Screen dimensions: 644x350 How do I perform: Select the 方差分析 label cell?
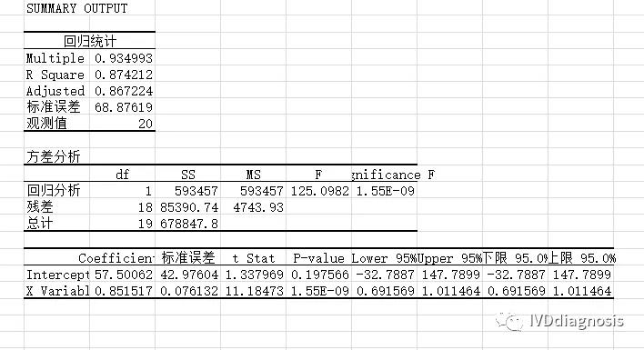[x=54, y=156]
